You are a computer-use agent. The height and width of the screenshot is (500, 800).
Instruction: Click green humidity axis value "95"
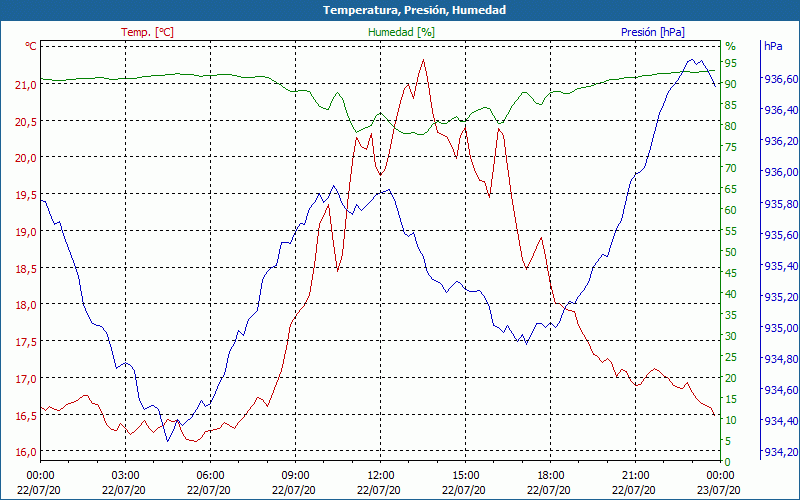tap(731, 63)
